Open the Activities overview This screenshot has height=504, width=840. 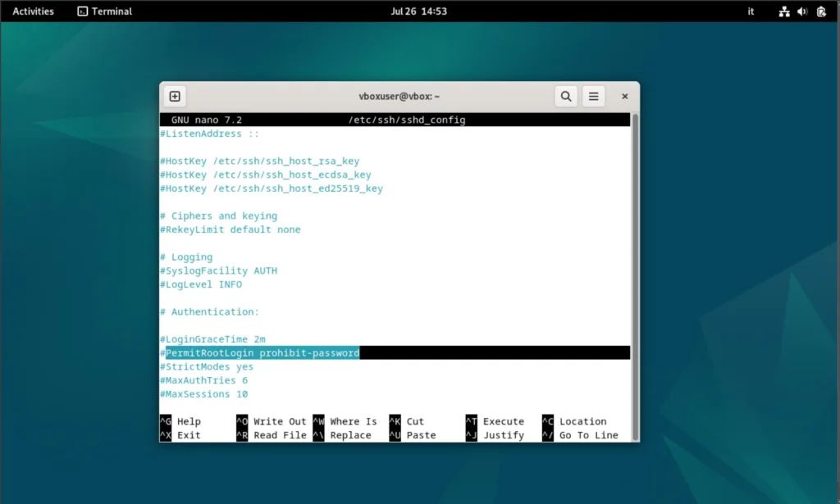(x=33, y=11)
